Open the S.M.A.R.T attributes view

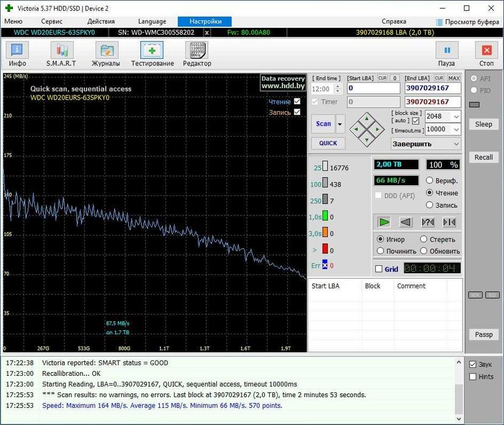coord(61,54)
